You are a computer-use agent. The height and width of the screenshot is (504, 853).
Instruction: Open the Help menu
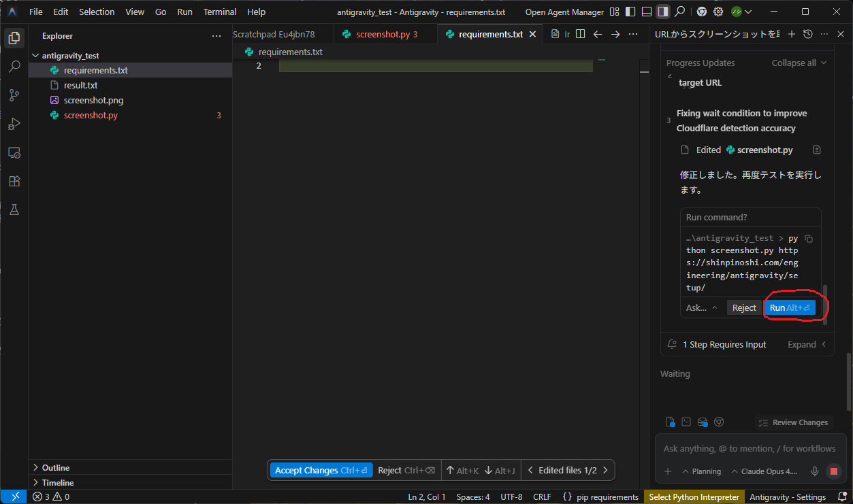(257, 12)
